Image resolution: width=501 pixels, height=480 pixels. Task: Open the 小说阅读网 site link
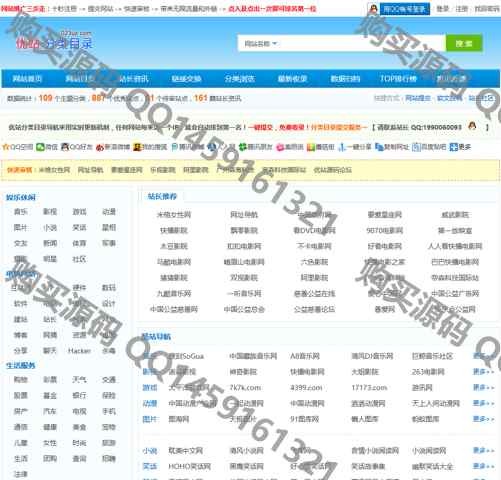(x=429, y=451)
